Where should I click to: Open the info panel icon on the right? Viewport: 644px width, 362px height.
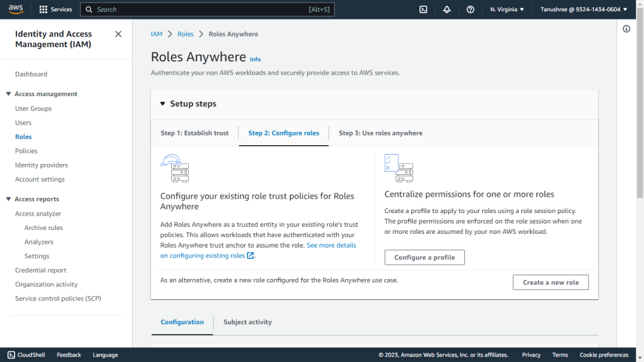click(x=626, y=29)
